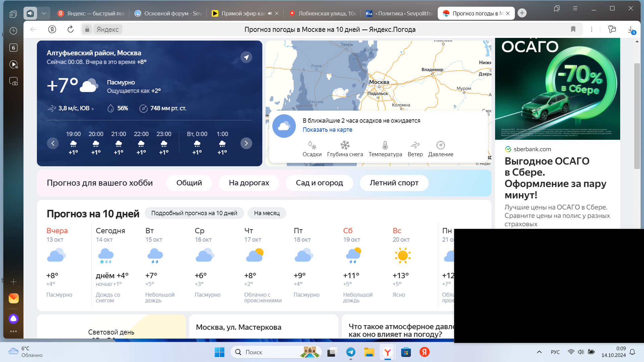
Task: Click the Показать на карте link
Action: pyautogui.click(x=327, y=130)
